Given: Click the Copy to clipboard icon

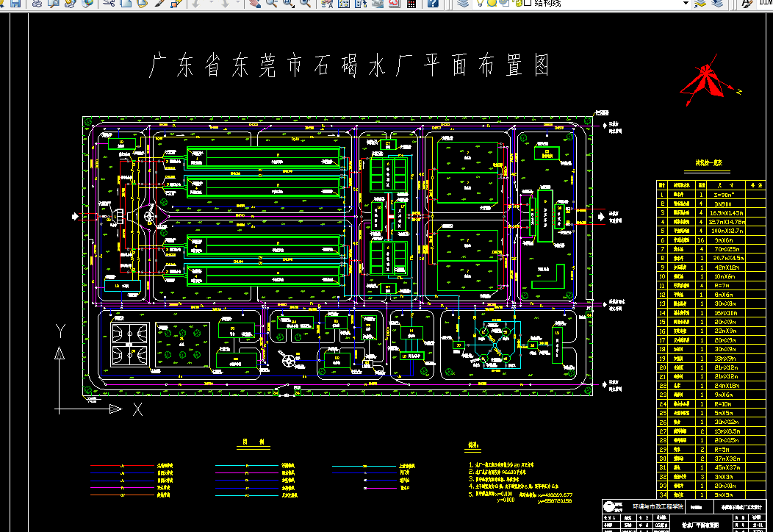Looking at the screenshot, I should click(x=126, y=3).
